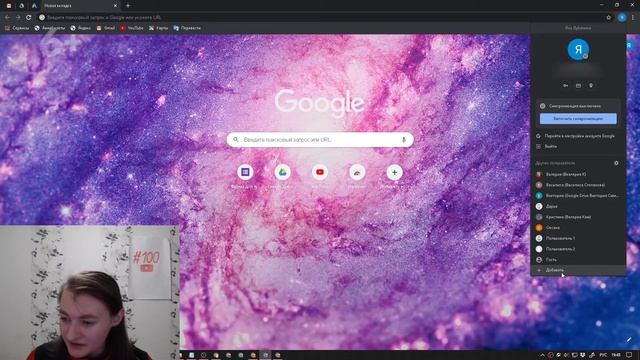Bookmark this page with the star icon

tap(609, 18)
